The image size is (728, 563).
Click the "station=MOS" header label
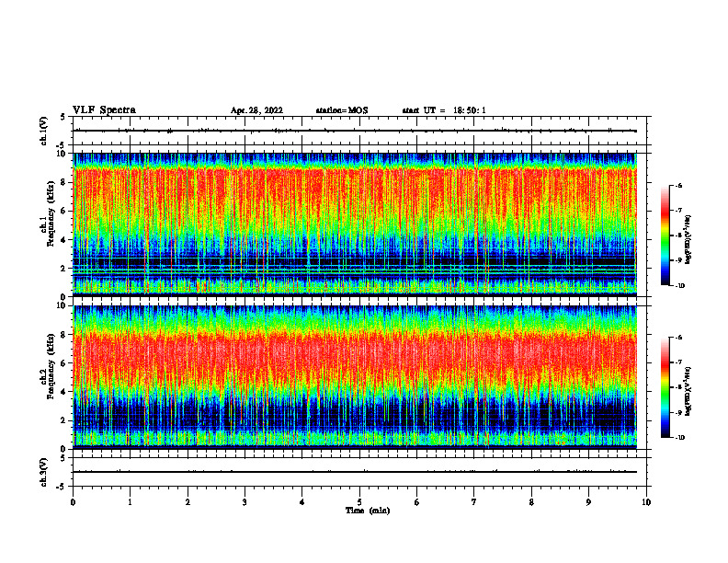[342, 110]
